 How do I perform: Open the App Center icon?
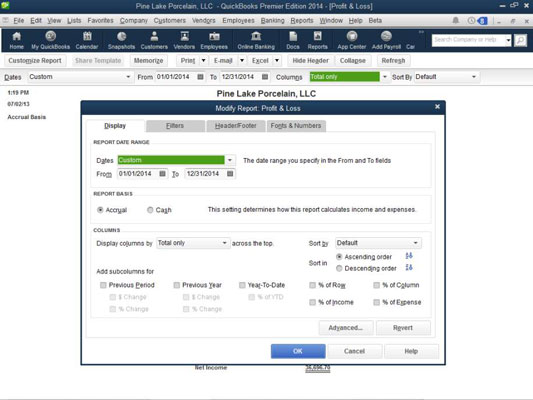click(x=351, y=40)
